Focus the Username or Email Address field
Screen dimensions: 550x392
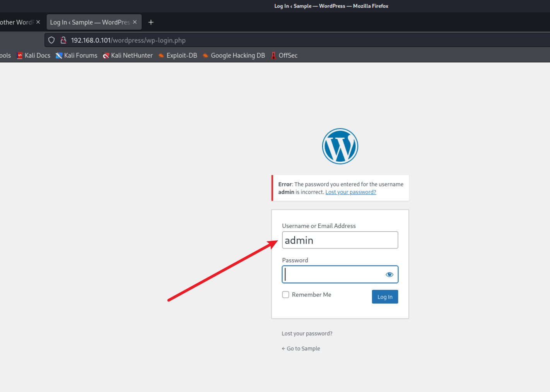point(340,240)
